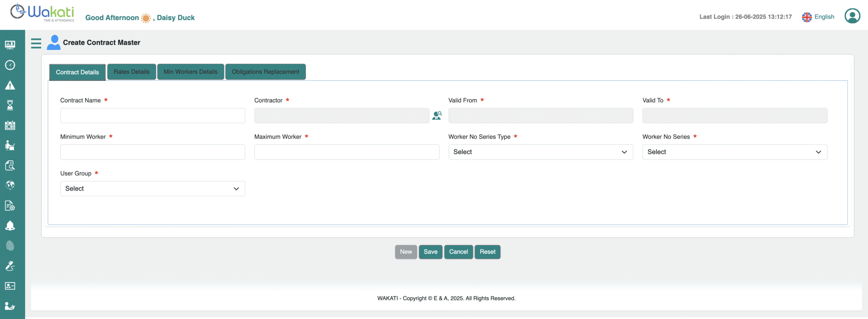Open the dashboard monitor icon in sidebar
The width and height of the screenshot is (868, 319).
click(x=10, y=45)
